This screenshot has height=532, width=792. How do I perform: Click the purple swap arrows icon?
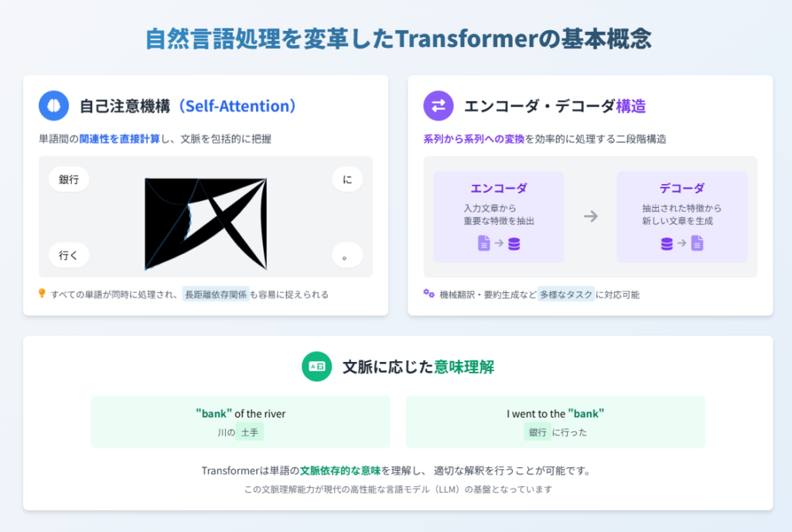click(439, 106)
